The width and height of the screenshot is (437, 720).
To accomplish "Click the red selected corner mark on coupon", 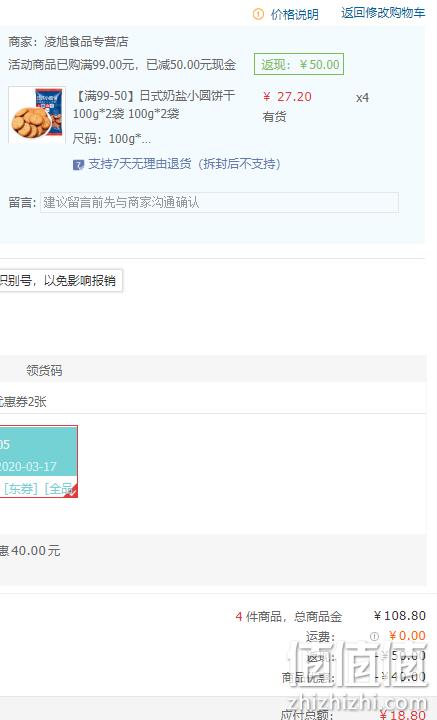I will click(x=72, y=491).
